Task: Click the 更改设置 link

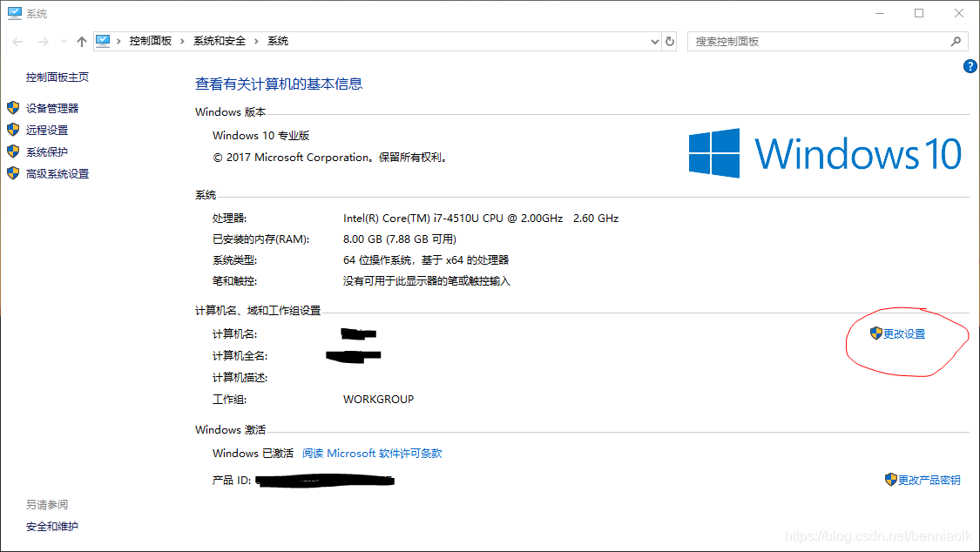Action: 904,334
